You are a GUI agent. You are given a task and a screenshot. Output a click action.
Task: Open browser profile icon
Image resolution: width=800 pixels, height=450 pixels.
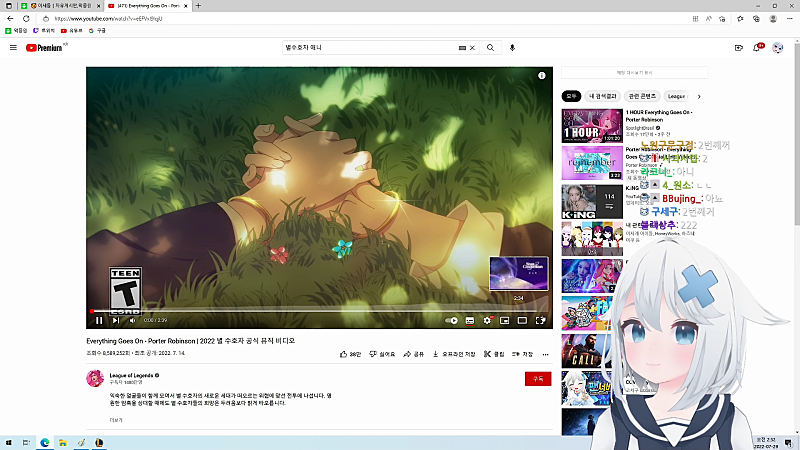(773, 18)
